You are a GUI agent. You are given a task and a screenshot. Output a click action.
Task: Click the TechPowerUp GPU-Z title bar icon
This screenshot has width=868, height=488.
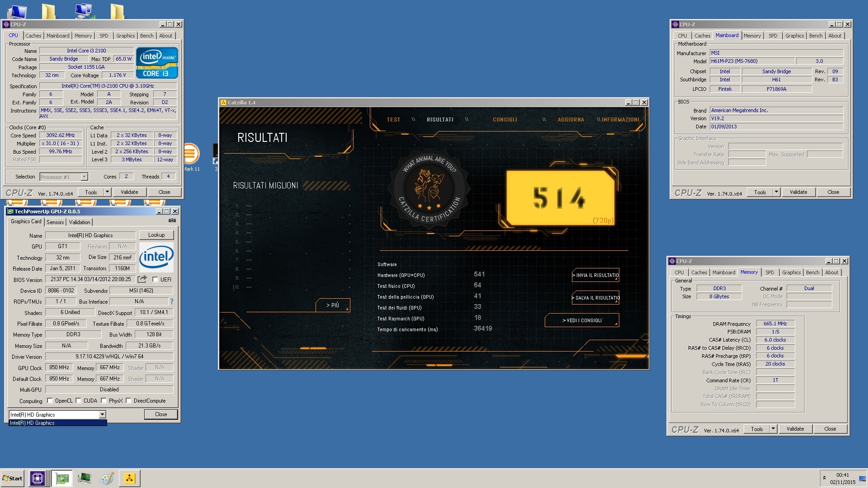(x=10, y=211)
